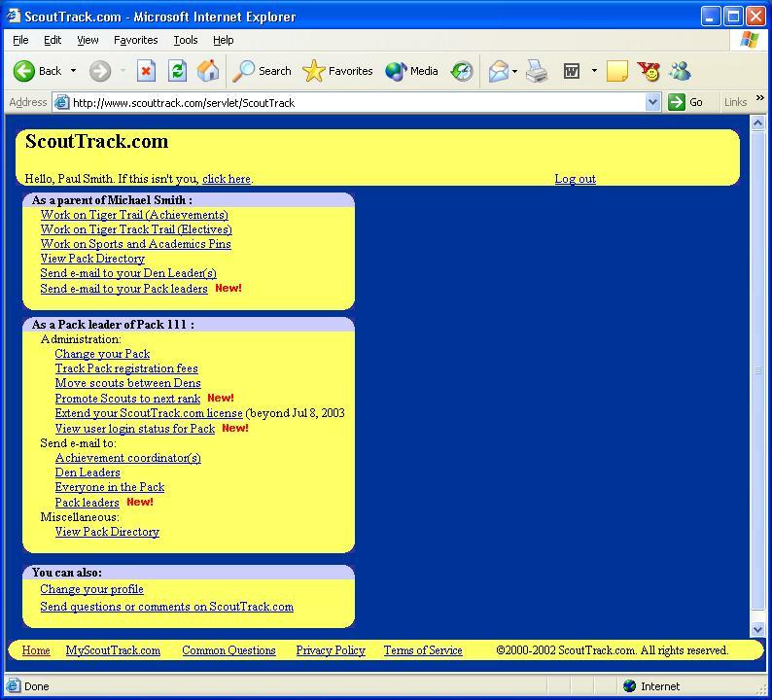
Task: Open the History clock icon
Action: click(x=462, y=71)
